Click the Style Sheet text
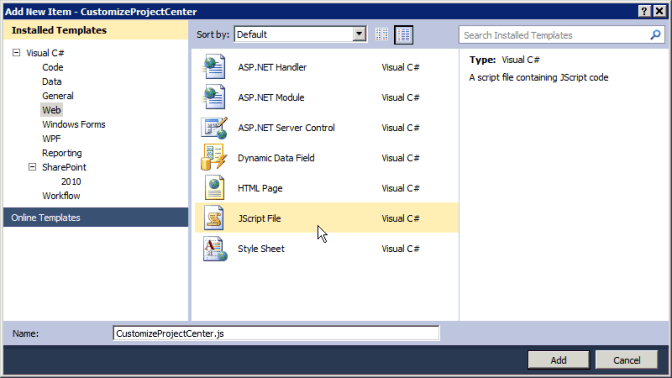Screen dimensions: 672x378 261,249
